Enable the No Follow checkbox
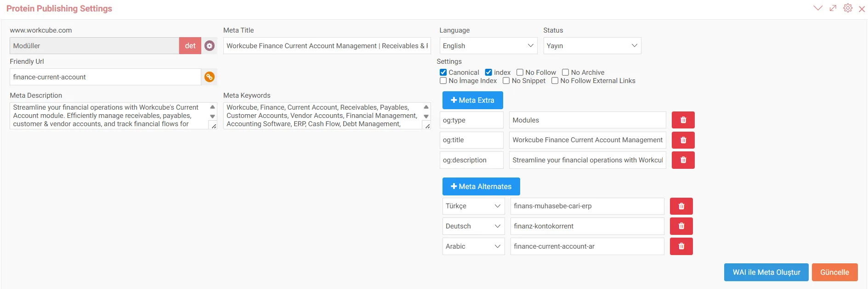The image size is (868, 289). pyautogui.click(x=520, y=72)
